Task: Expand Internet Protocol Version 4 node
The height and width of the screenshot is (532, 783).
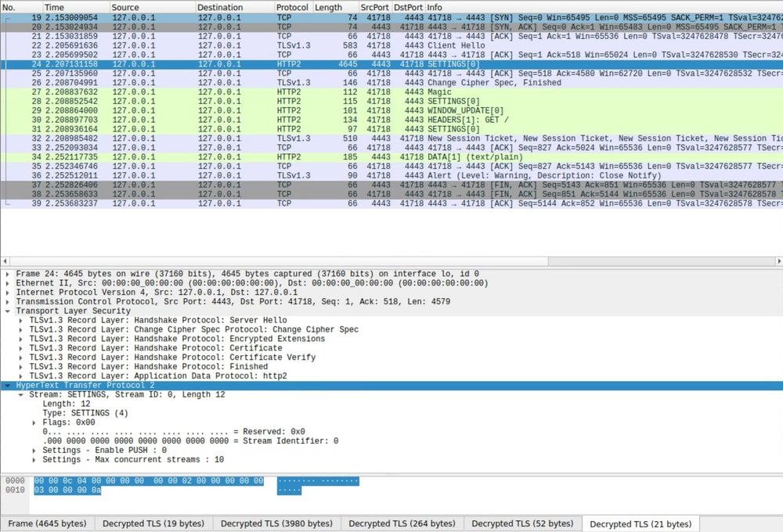Action: 8,293
